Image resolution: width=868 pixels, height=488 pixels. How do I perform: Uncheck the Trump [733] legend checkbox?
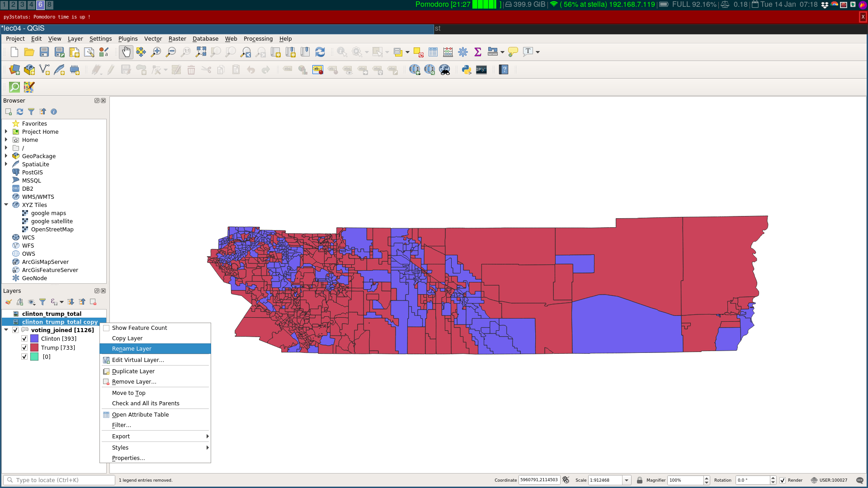point(24,347)
